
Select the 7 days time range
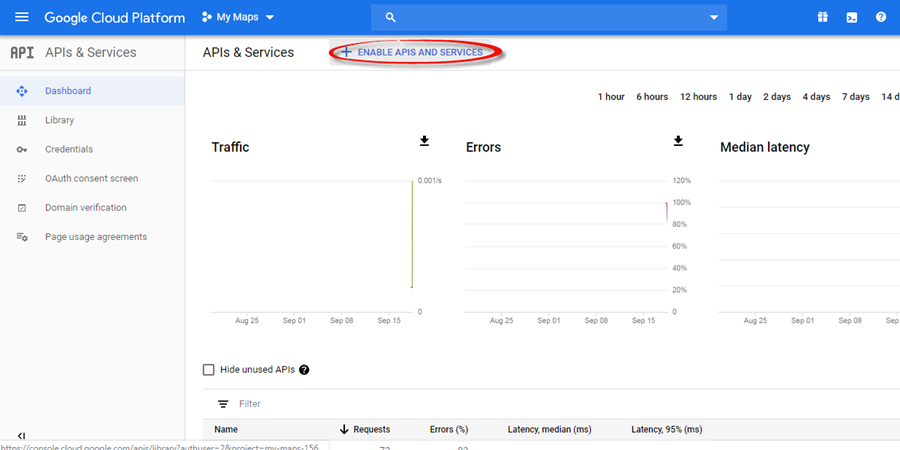(x=856, y=97)
